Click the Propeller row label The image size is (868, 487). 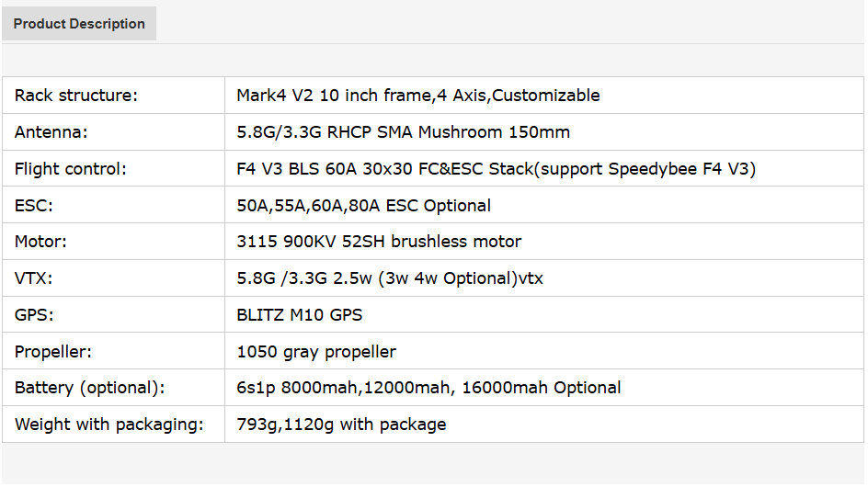coord(53,352)
